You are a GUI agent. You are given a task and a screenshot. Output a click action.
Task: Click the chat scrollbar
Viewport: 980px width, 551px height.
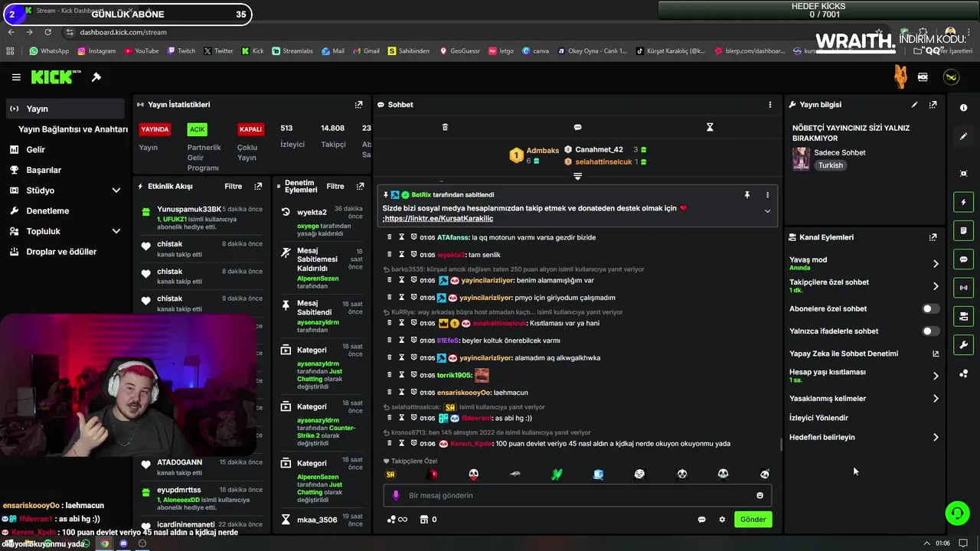pyautogui.click(x=780, y=445)
